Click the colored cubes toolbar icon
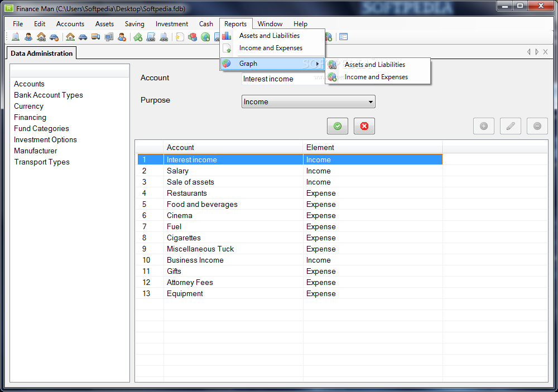 [193, 37]
